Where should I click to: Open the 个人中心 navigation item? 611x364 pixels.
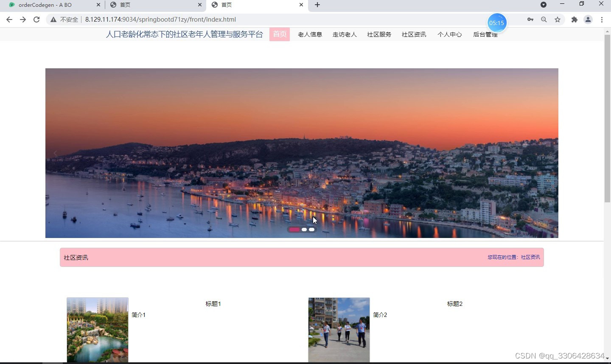click(x=450, y=34)
